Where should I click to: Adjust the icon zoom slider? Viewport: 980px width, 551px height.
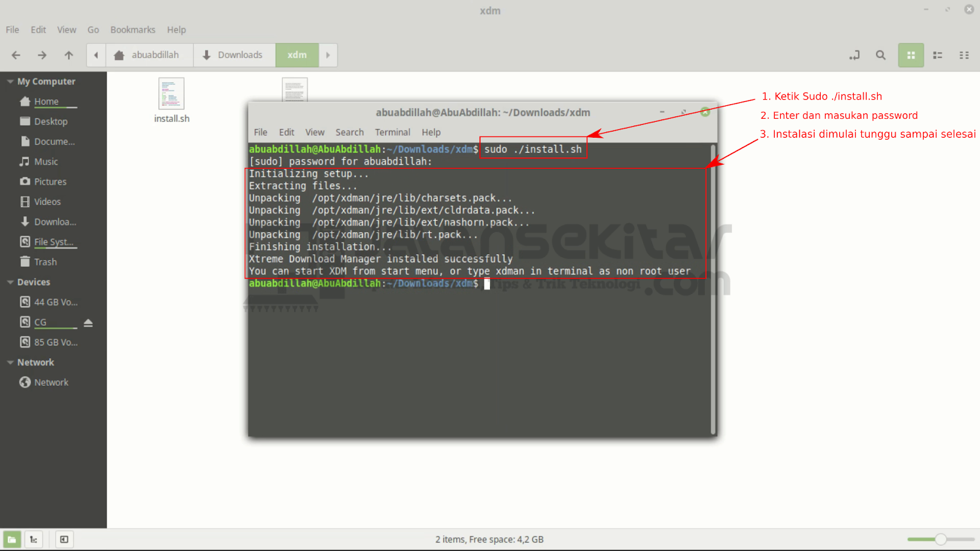[941, 539]
